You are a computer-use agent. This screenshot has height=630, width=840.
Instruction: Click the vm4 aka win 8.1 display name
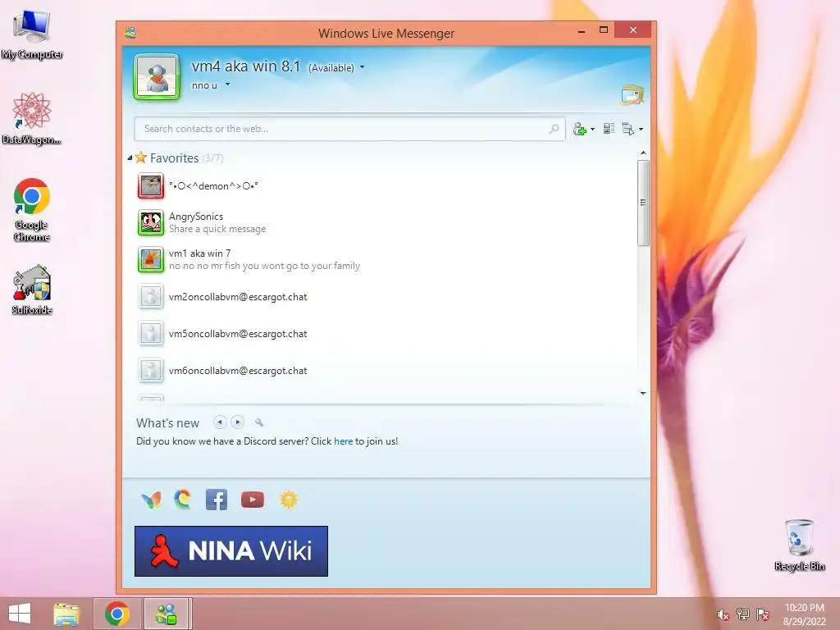click(246, 66)
